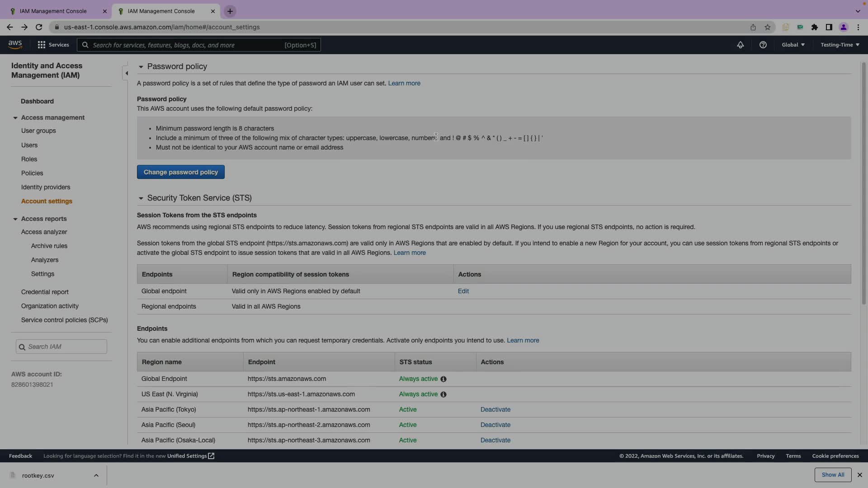Open Unified Settings external link icon
This screenshot has height=488, width=868.
(x=211, y=456)
